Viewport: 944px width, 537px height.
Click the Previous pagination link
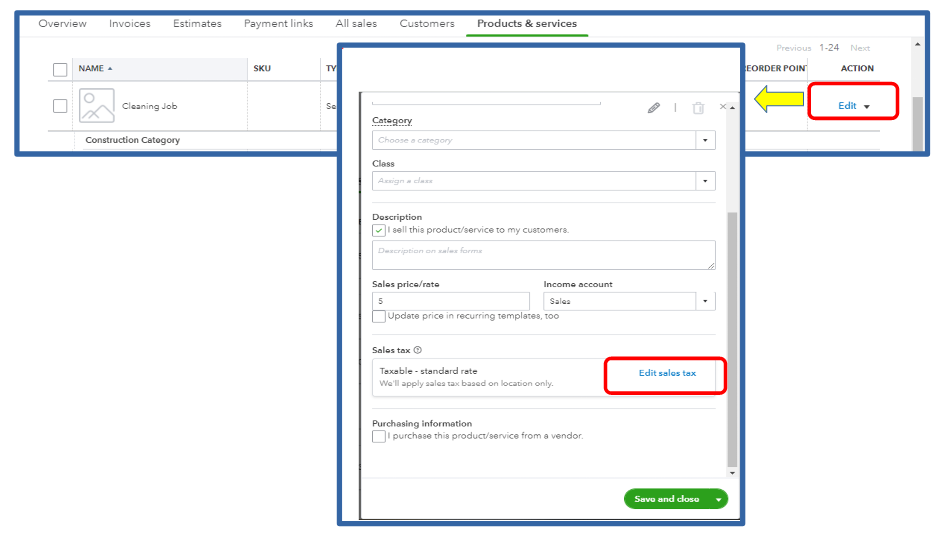pos(793,48)
